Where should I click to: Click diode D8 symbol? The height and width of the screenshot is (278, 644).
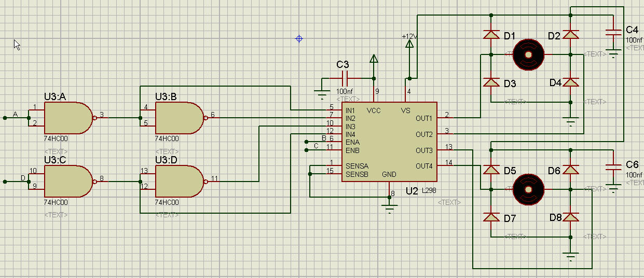(571, 217)
